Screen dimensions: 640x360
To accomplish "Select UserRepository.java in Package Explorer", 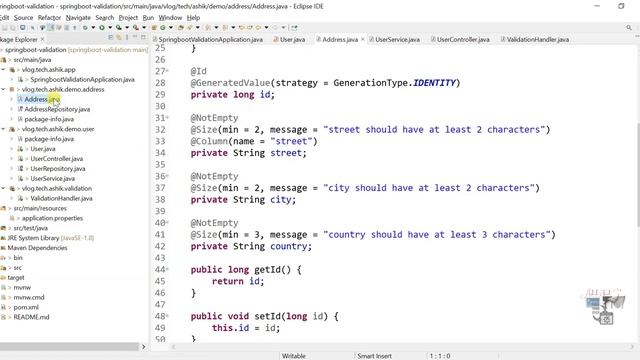I will point(58,169).
